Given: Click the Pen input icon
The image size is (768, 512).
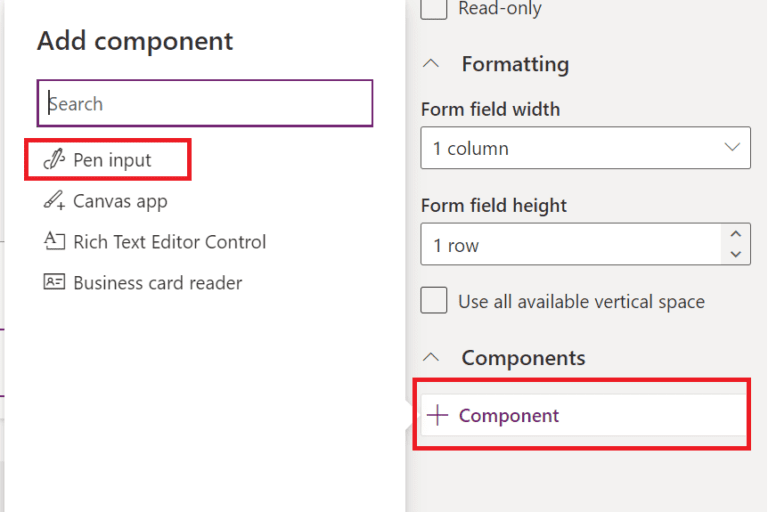Looking at the screenshot, I should (54, 160).
